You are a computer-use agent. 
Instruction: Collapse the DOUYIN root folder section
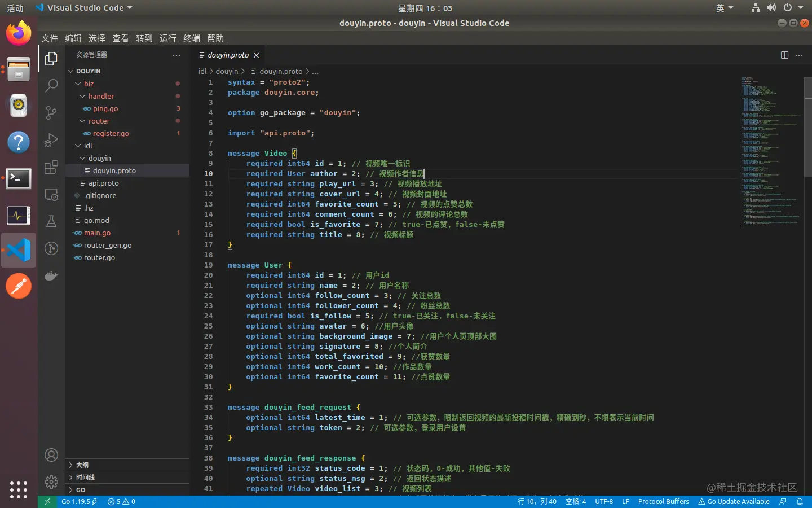(127, 71)
